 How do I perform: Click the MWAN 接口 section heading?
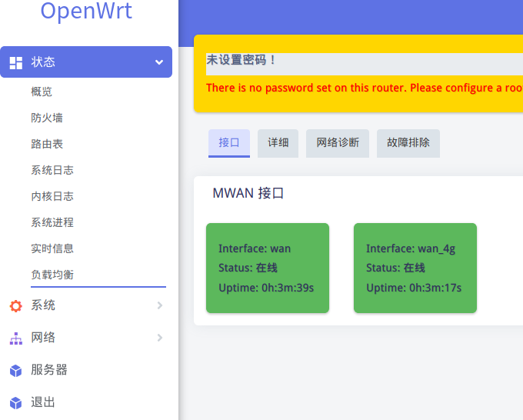248,193
